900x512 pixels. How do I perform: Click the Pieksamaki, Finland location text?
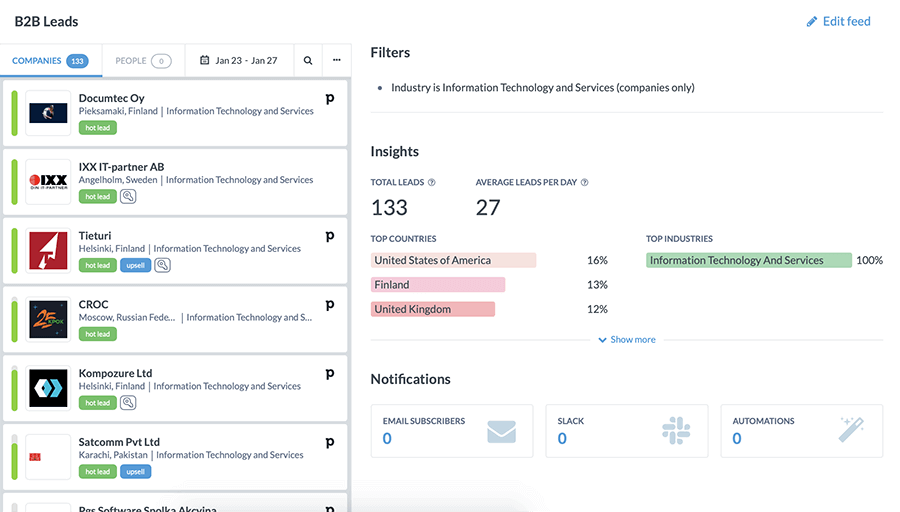(x=118, y=111)
